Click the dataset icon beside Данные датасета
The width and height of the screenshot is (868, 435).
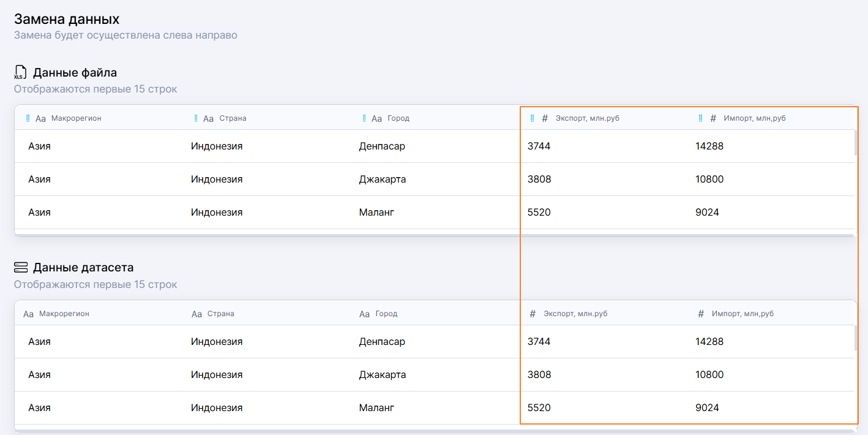(21, 267)
